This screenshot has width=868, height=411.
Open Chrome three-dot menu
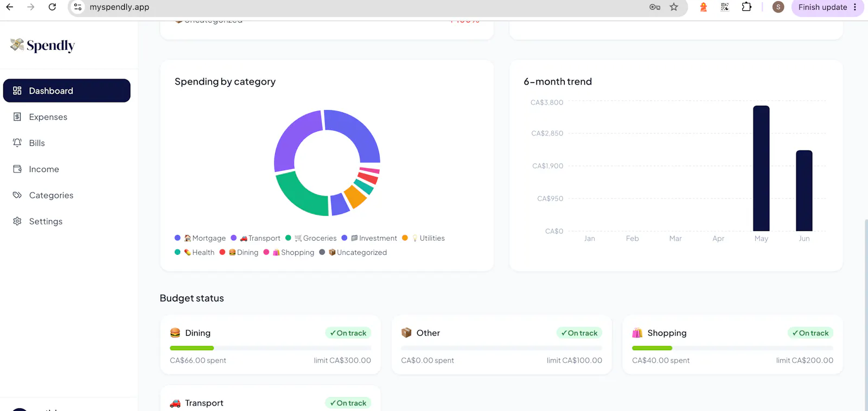point(855,7)
